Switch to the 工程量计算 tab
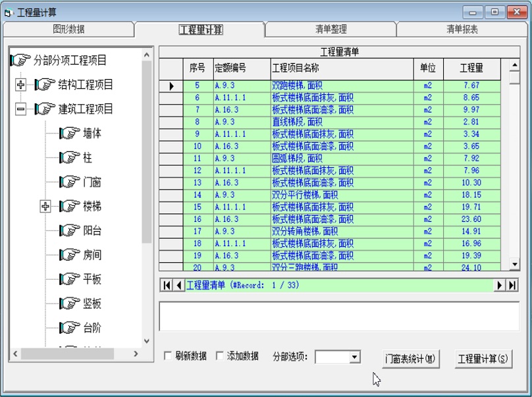 [x=201, y=30]
